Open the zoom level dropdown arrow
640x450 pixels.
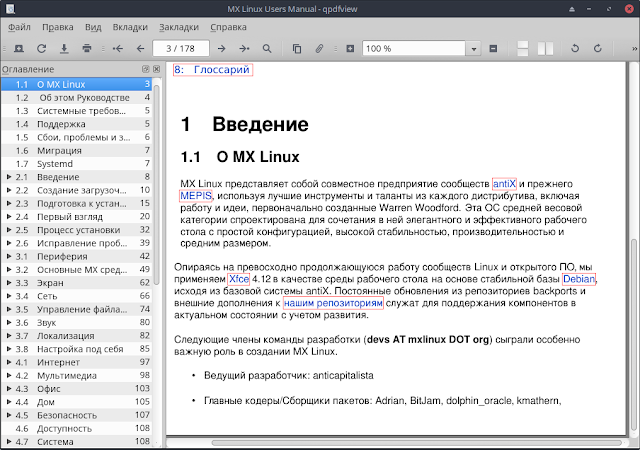point(473,49)
